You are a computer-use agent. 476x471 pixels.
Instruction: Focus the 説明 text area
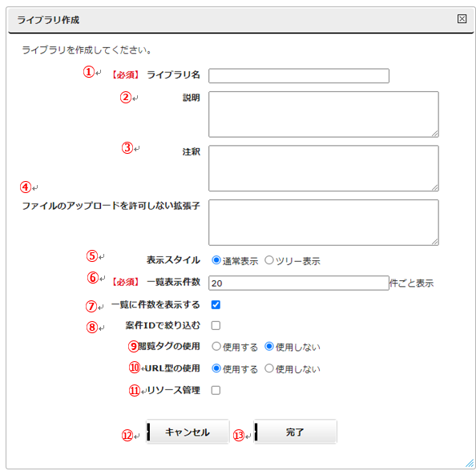coord(324,115)
